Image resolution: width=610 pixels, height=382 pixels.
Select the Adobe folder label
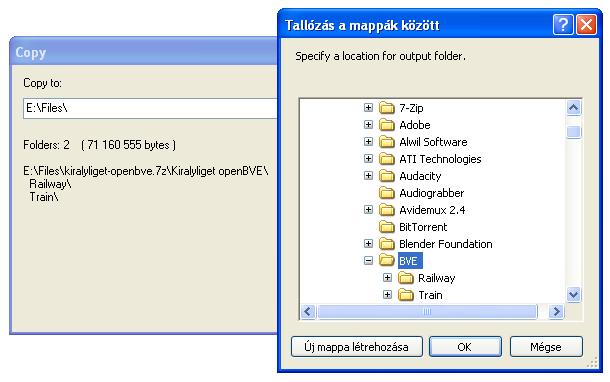(415, 125)
